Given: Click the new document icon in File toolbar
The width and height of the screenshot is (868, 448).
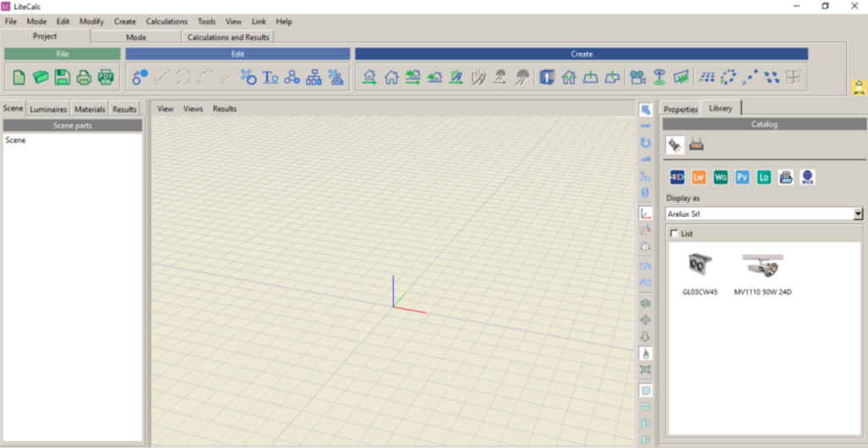Looking at the screenshot, I should [19, 77].
